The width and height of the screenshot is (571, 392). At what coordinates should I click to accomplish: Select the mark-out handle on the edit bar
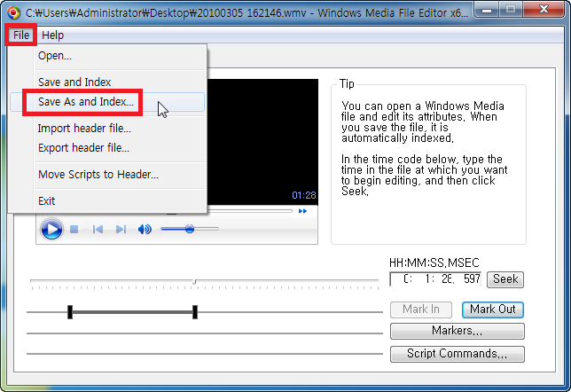click(x=195, y=312)
